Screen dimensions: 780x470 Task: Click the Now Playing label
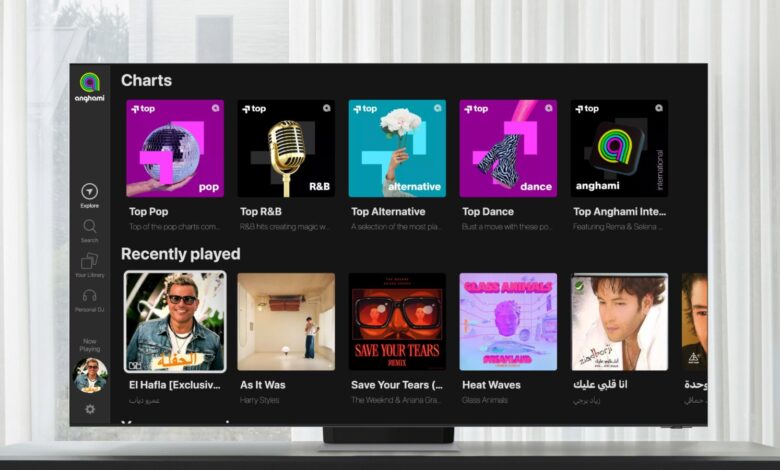coord(90,345)
